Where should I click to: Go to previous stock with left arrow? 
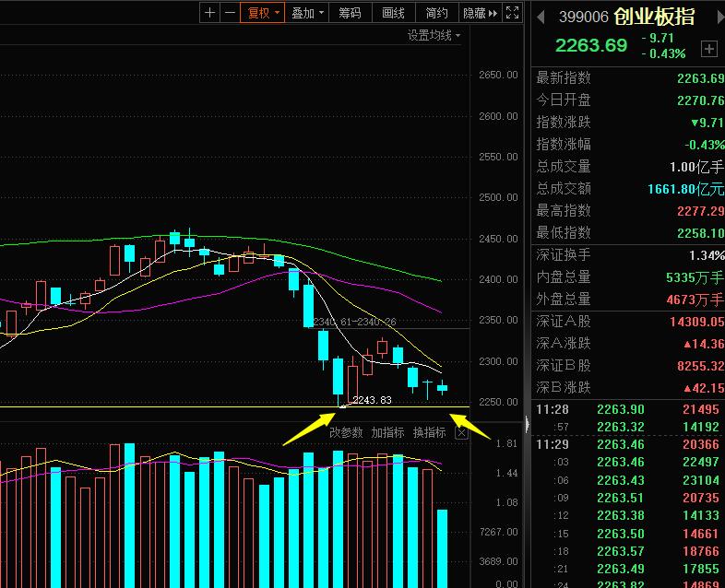click(x=540, y=18)
